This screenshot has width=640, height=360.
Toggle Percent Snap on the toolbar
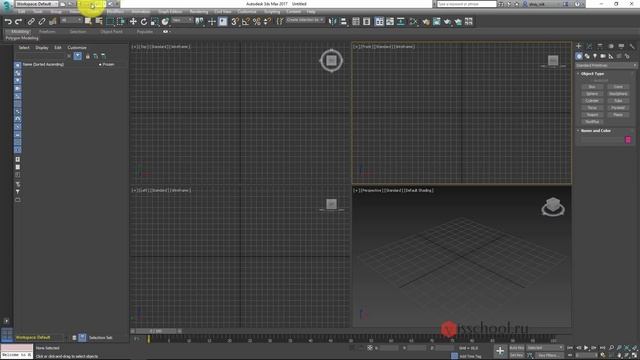(256, 22)
